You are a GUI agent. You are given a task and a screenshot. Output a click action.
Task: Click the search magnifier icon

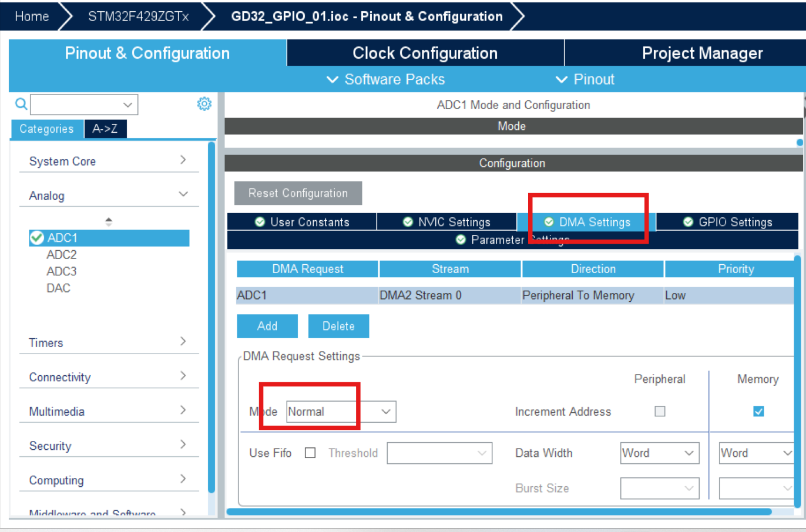[21, 104]
